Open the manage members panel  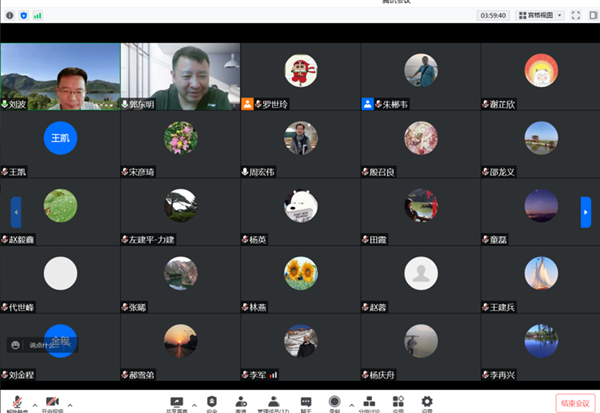[270, 402]
